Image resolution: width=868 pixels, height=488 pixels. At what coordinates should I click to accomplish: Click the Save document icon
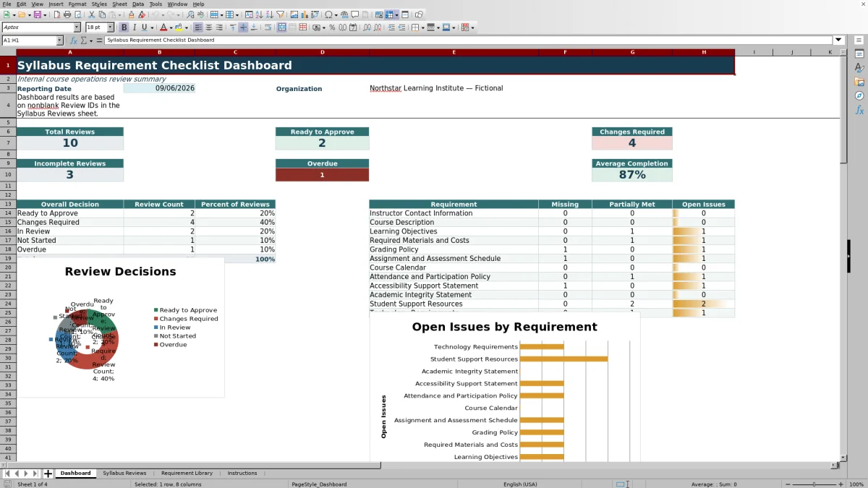click(x=36, y=14)
